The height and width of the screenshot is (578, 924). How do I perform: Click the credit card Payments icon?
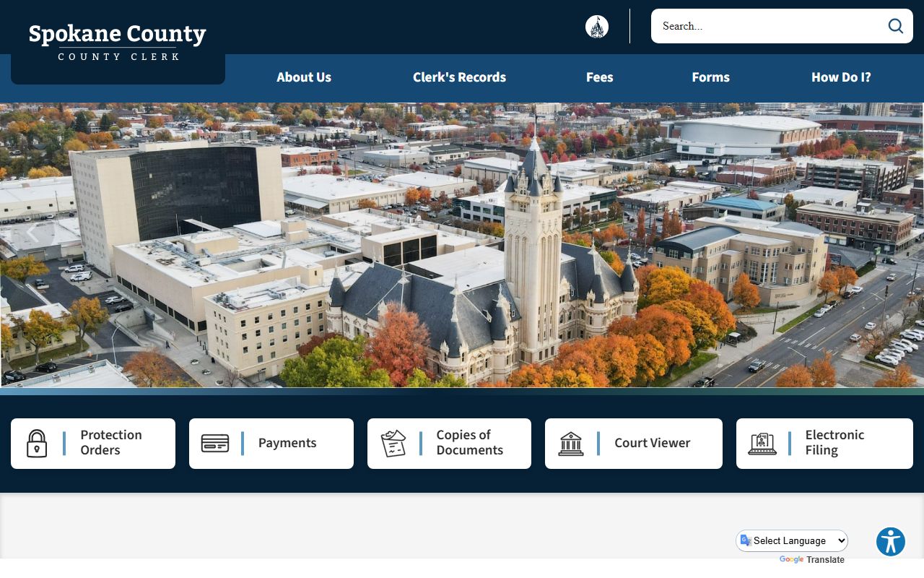coord(215,443)
